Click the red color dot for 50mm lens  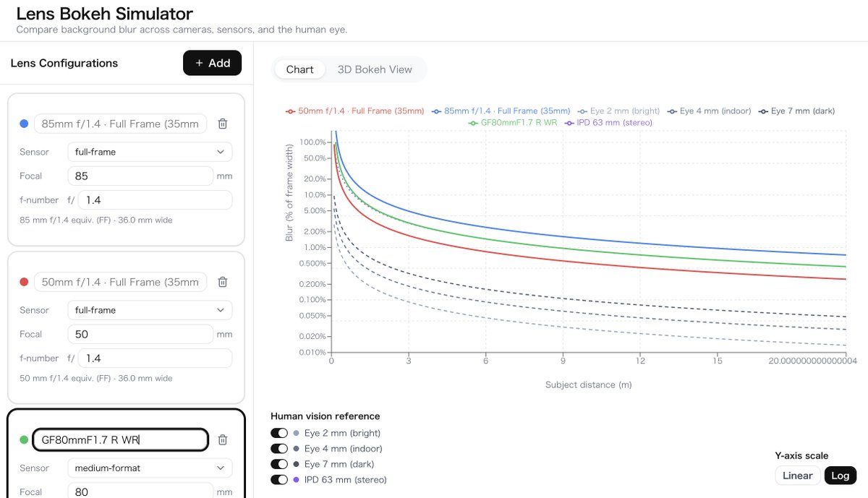[24, 282]
